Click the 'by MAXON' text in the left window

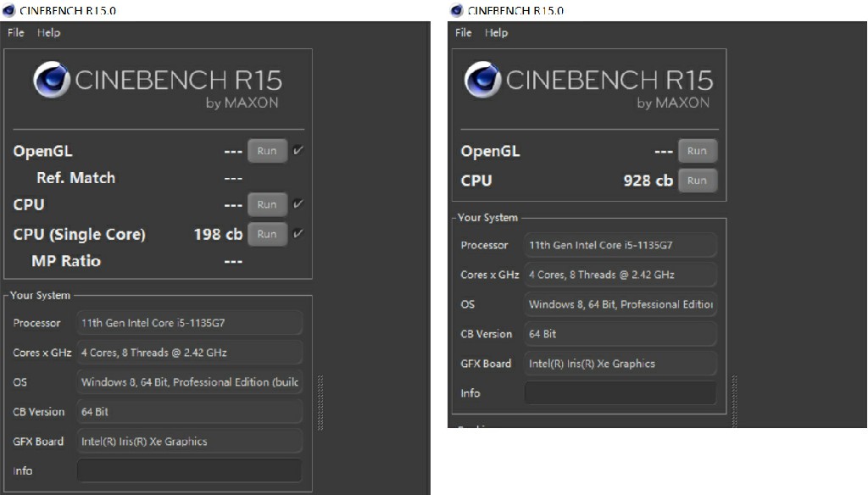242,103
